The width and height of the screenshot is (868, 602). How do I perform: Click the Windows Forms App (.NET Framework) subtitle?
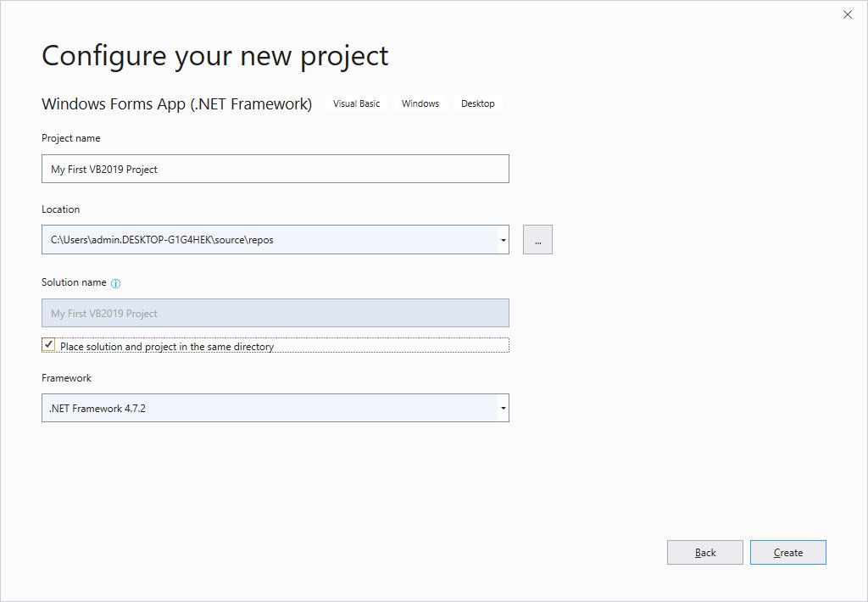[x=176, y=104]
